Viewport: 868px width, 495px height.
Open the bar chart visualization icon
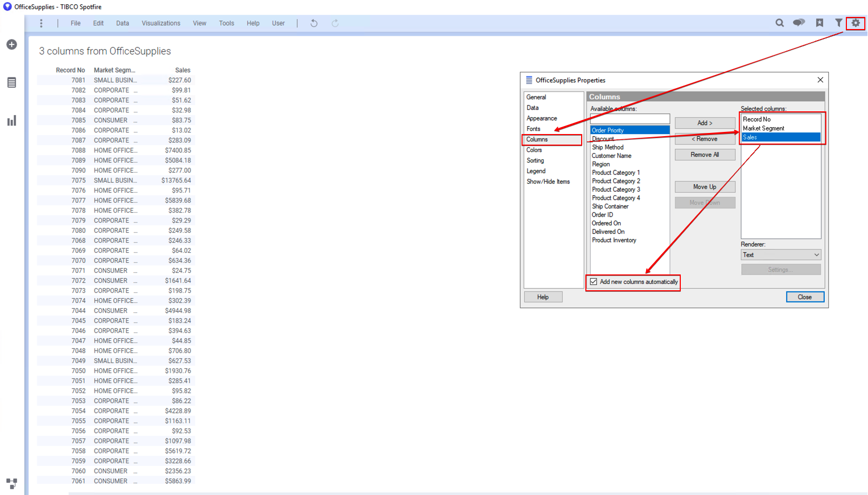click(12, 120)
